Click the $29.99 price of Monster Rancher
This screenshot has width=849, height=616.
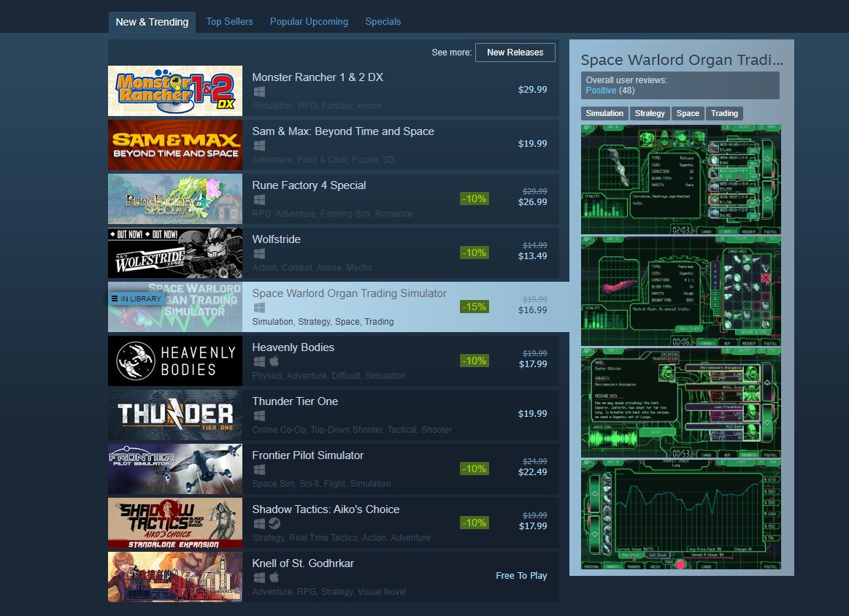point(532,90)
